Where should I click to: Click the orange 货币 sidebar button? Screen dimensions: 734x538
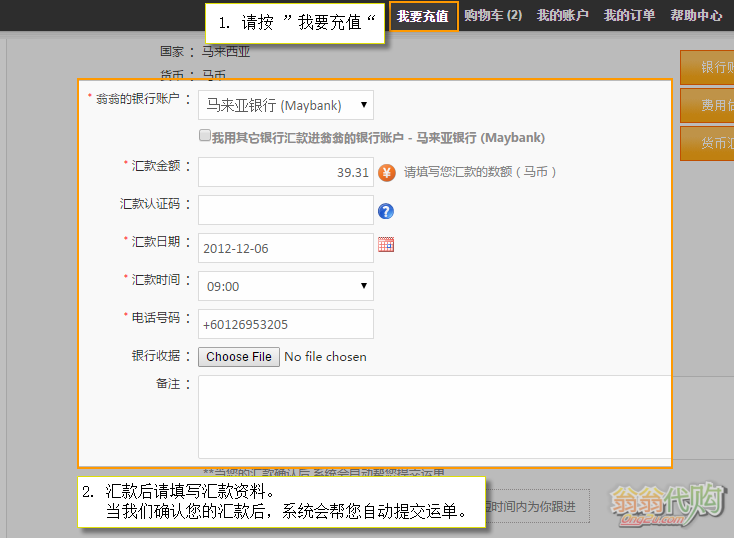707,143
